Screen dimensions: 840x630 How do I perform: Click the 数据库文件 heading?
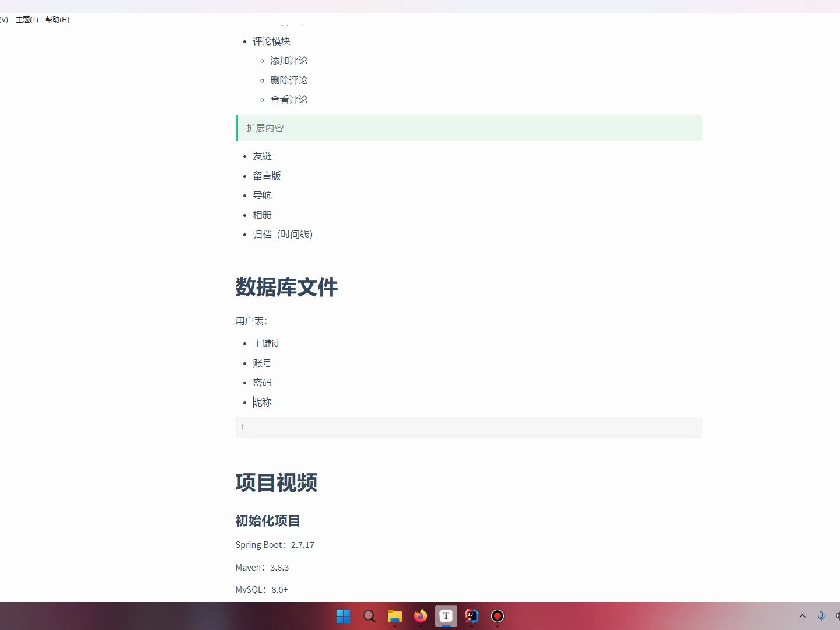pyautogui.click(x=286, y=287)
